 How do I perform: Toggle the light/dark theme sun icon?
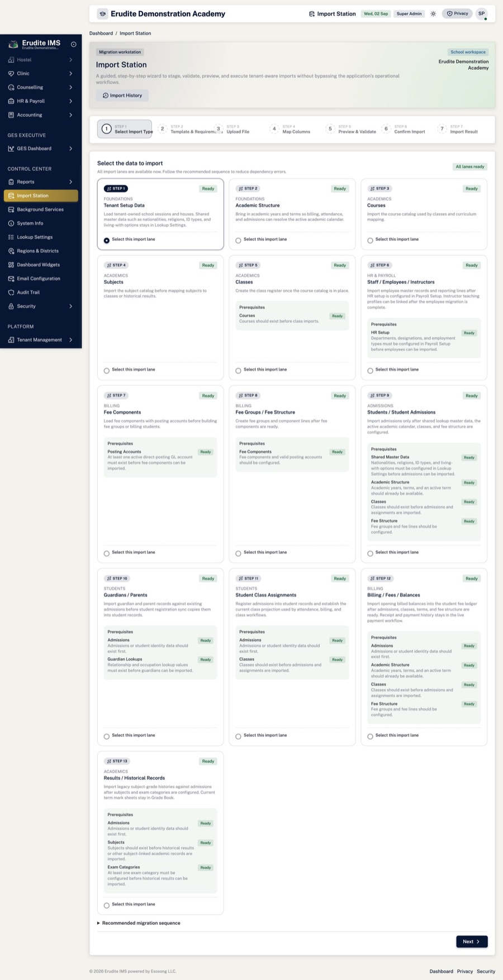[x=433, y=13]
